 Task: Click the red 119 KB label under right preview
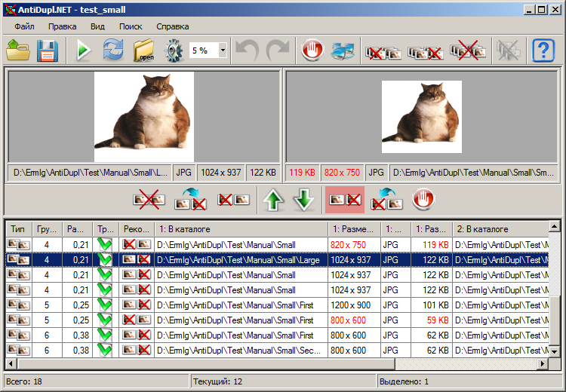coord(302,173)
